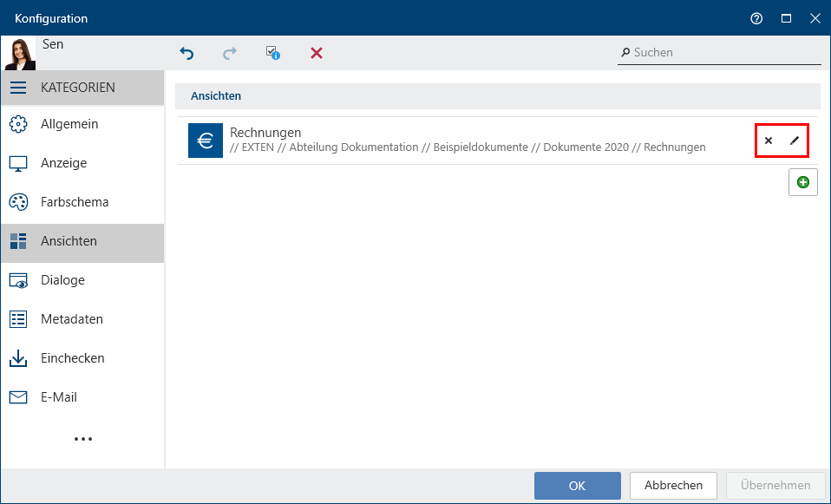Maximize the Konfiguration window
This screenshot has height=504, width=831.
pyautogui.click(x=787, y=18)
